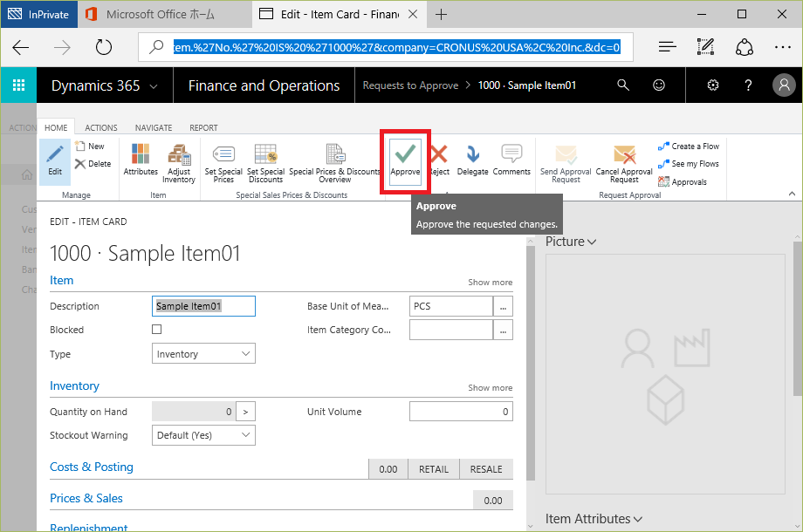Delete the current item
The height and width of the screenshot is (532, 803).
coord(93,164)
